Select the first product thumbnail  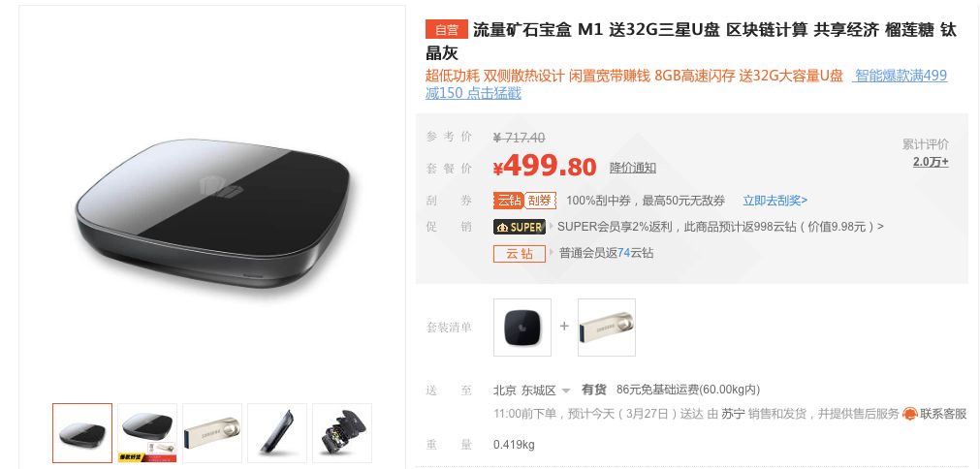[82, 433]
